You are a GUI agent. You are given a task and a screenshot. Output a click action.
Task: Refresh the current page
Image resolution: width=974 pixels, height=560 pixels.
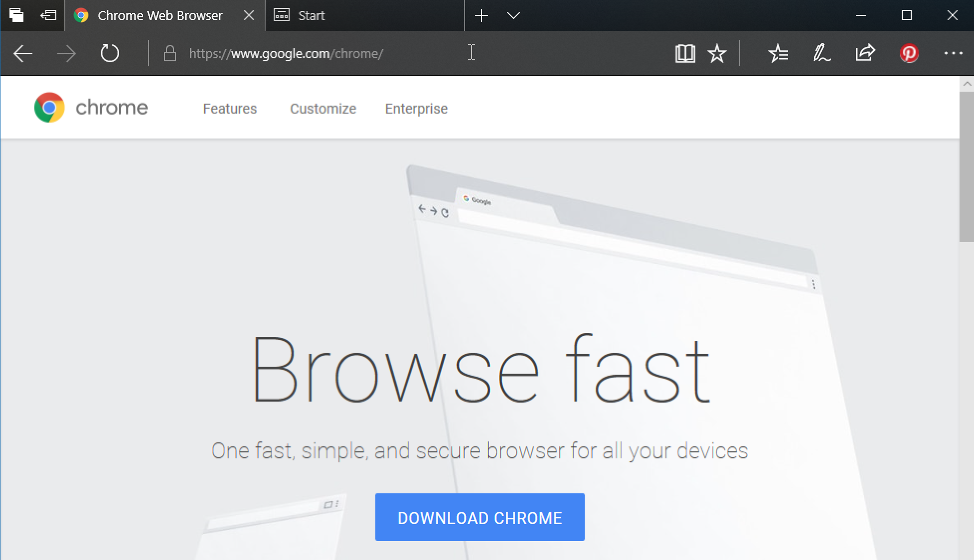coord(110,53)
